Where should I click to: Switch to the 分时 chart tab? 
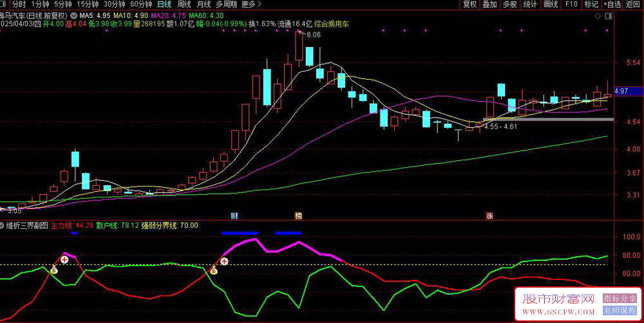click(19, 5)
